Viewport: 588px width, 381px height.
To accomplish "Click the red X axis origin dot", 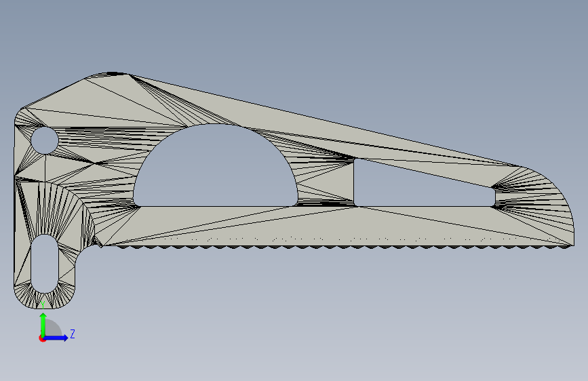I will 41,338.
